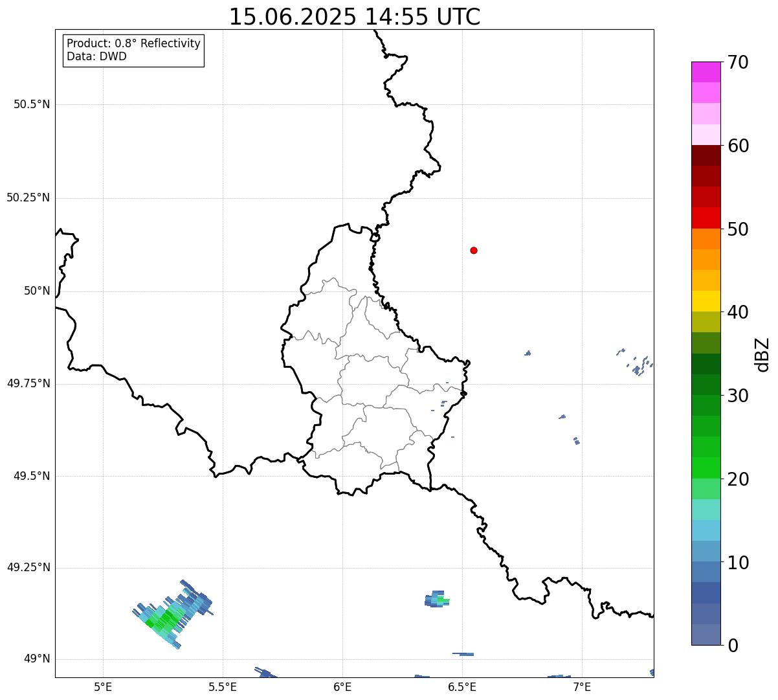Click the 6.5°E longitude label
This screenshot has width=778, height=700.
click(x=462, y=686)
